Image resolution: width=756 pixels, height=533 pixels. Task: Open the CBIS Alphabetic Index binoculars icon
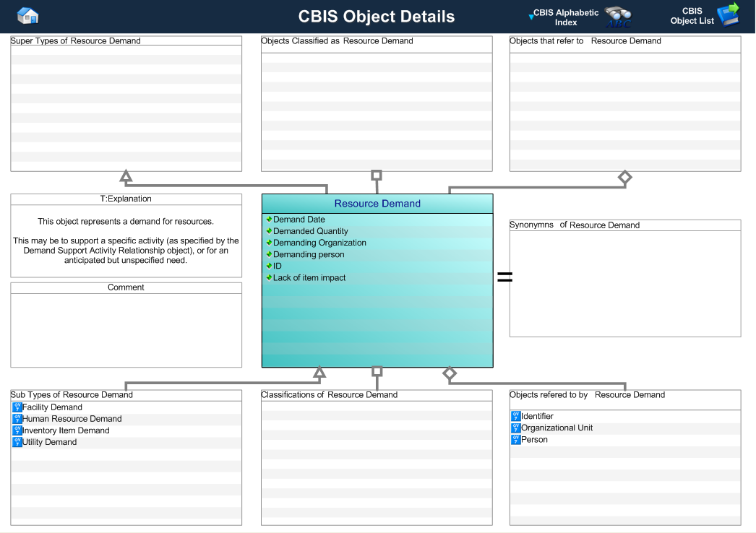[618, 17]
